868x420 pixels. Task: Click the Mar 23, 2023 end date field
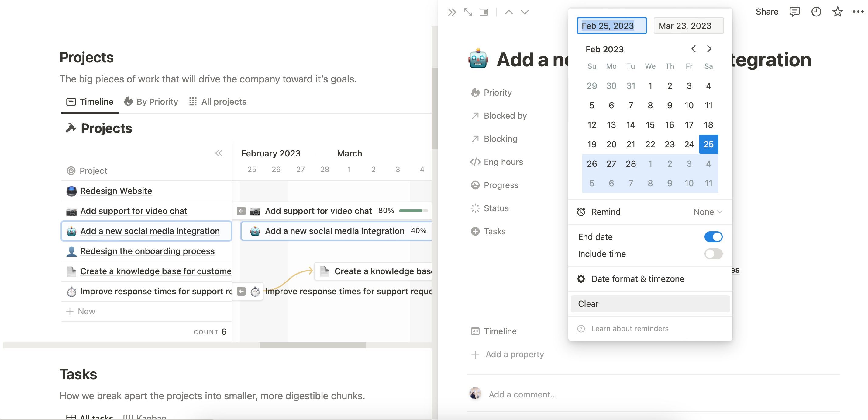tap(688, 26)
